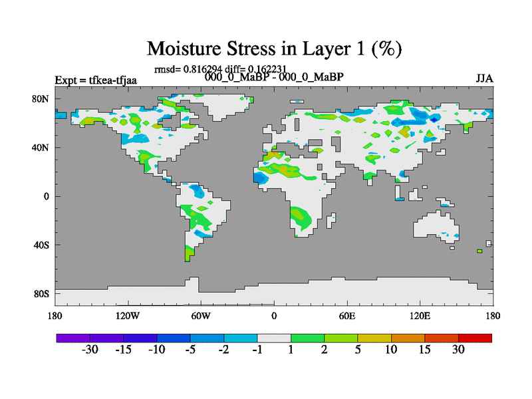Click the -30 colorbar tick label
This screenshot has width=532, height=399.
[x=90, y=350]
